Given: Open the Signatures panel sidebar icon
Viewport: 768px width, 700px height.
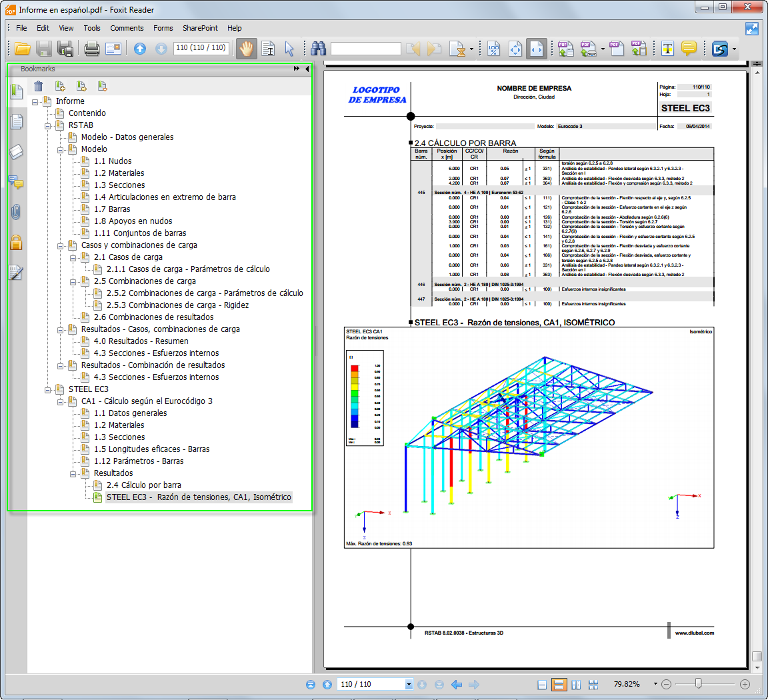Looking at the screenshot, I should [x=16, y=273].
